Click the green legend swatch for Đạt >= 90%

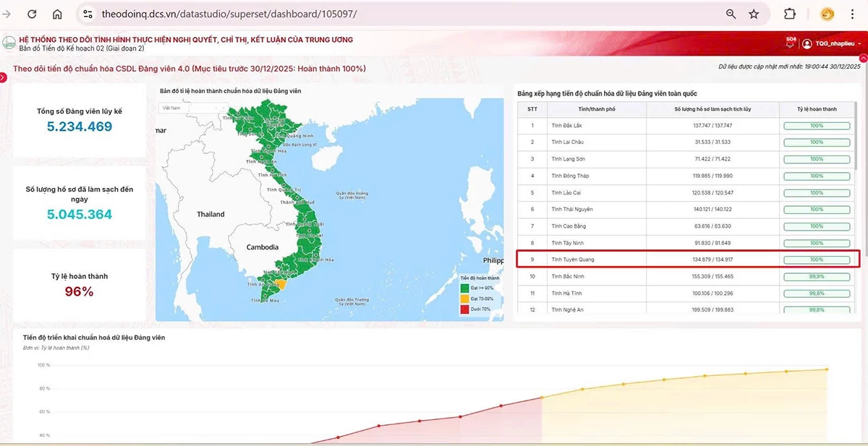464,288
